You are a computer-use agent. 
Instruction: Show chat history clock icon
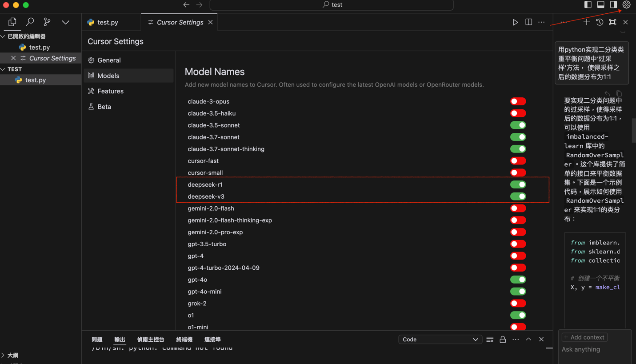click(x=600, y=22)
